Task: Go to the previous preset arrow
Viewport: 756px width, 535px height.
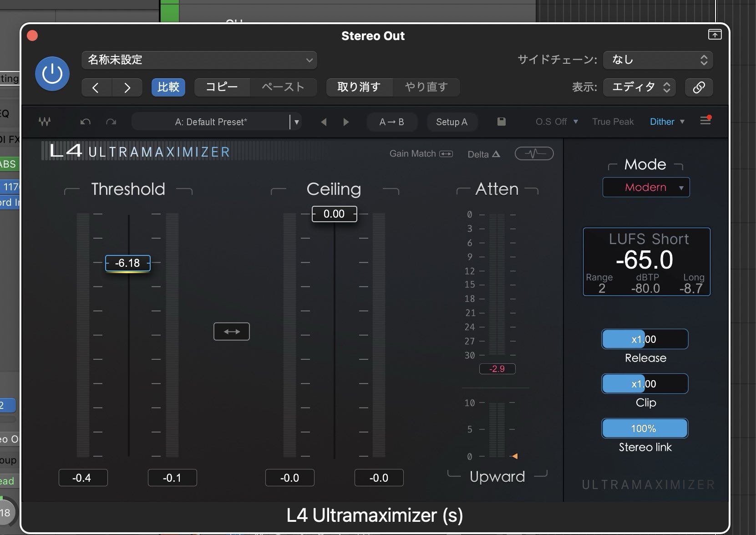Action: tap(96, 87)
